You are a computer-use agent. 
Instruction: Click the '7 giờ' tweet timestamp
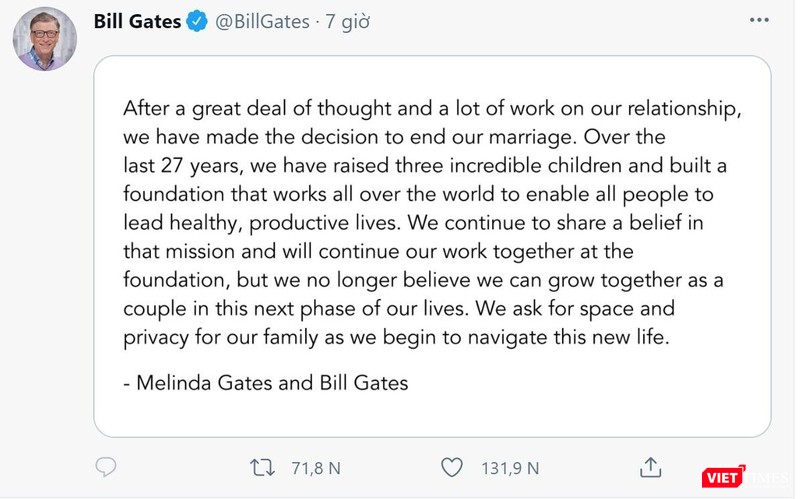tap(347, 21)
